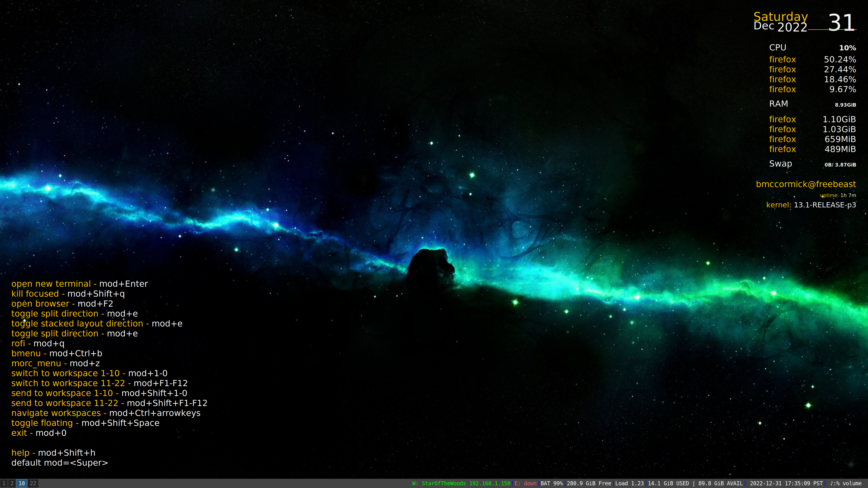
Task: Click 'switch to workspace 1-10 - mod+1-0'
Action: (89, 373)
